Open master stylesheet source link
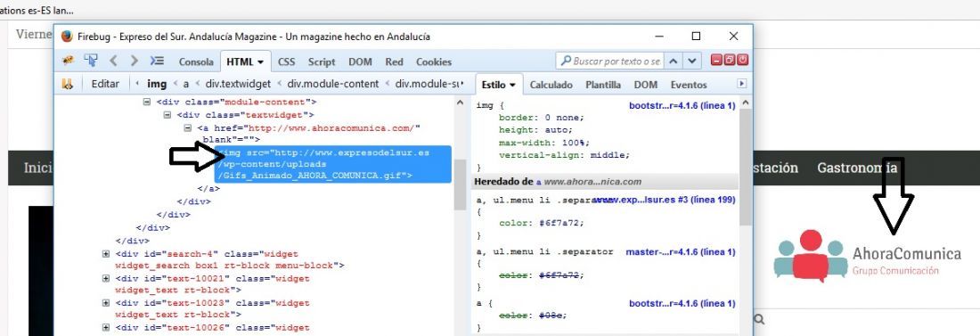980x336 pixels. [x=681, y=251]
